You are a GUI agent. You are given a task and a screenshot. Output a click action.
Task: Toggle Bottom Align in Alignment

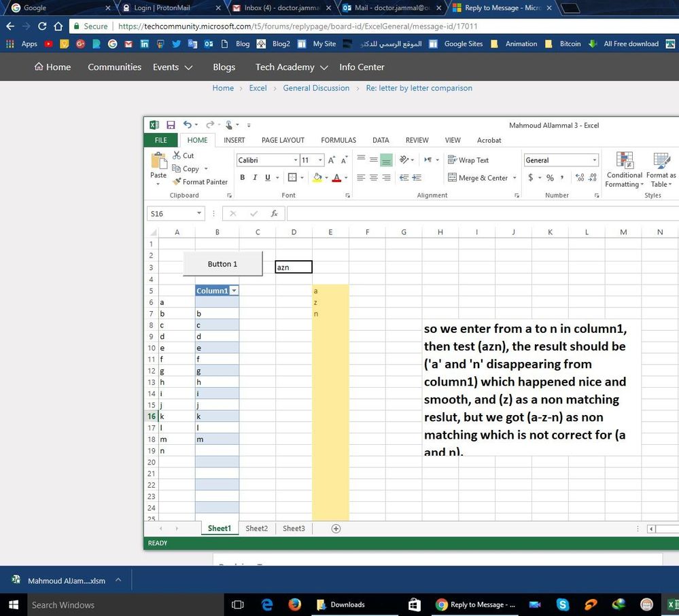coord(386,160)
